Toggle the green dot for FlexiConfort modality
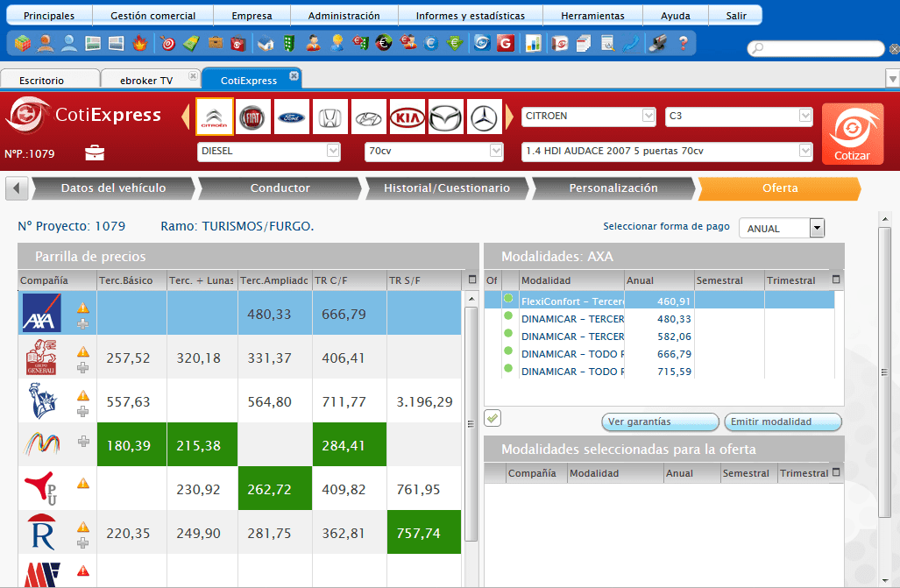 508,298
